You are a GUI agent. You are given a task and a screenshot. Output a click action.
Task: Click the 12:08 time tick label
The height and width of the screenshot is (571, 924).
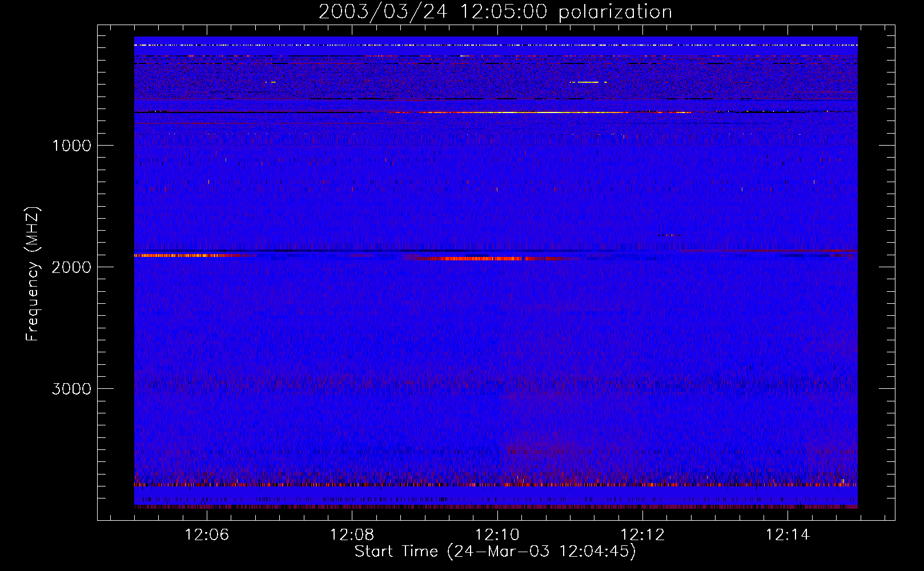(x=352, y=535)
